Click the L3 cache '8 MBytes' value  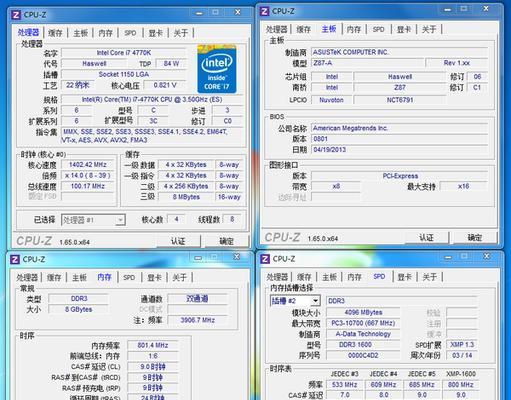[186, 197]
